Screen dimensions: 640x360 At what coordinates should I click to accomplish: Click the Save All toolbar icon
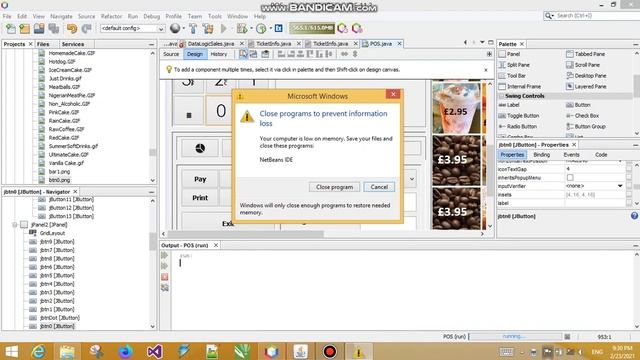(x=53, y=29)
